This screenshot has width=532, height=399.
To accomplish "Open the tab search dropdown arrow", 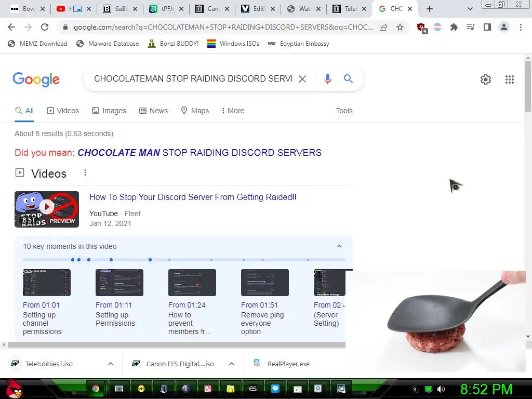I will 470,9.
